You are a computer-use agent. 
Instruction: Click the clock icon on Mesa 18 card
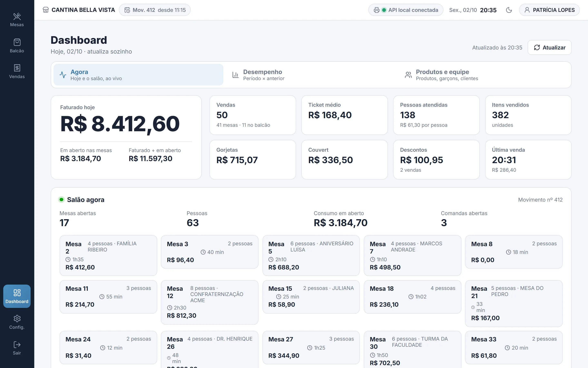[x=411, y=297]
